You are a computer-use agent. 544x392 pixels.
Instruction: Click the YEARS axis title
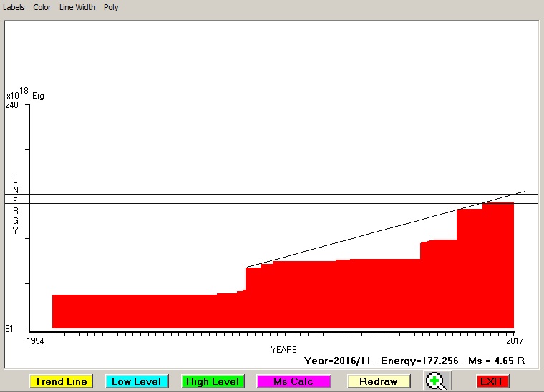pos(284,349)
